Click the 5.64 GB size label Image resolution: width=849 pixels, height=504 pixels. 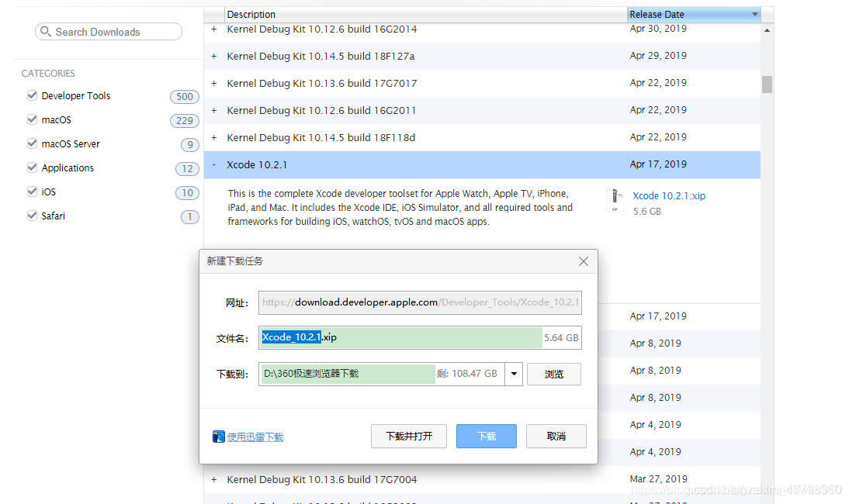(561, 337)
